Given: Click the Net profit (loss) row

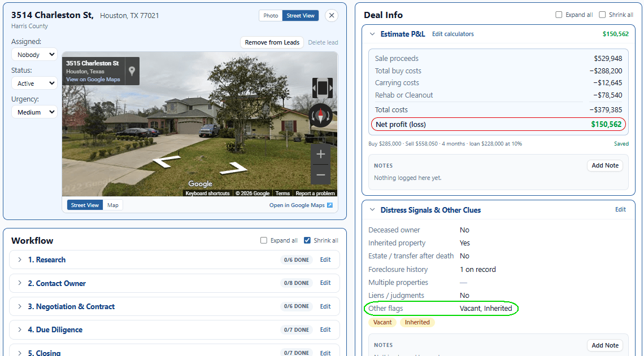Looking at the screenshot, I should [498, 124].
